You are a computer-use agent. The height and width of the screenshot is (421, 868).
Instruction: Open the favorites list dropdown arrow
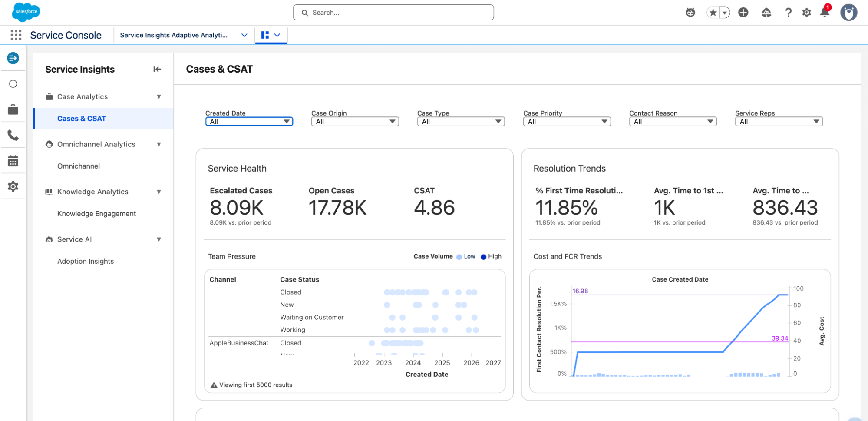click(x=725, y=13)
